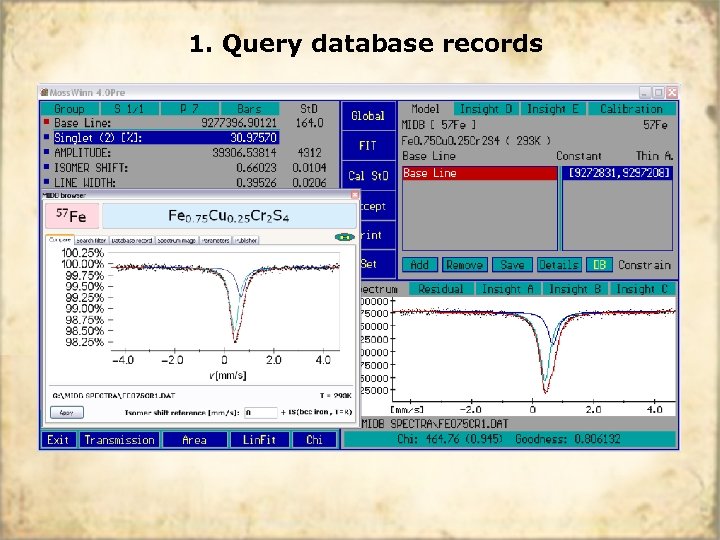Open the S 1/1 tab
Screen dimensions: 720x540
(129, 109)
